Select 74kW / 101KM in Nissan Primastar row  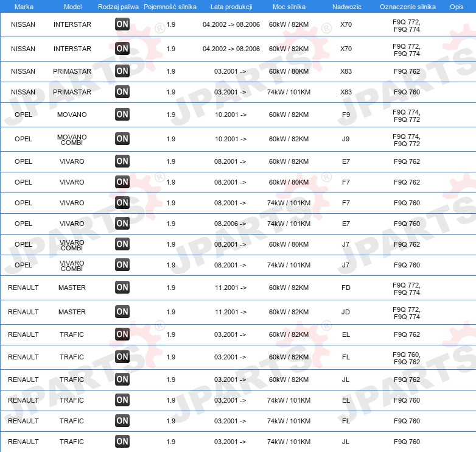[x=289, y=92]
